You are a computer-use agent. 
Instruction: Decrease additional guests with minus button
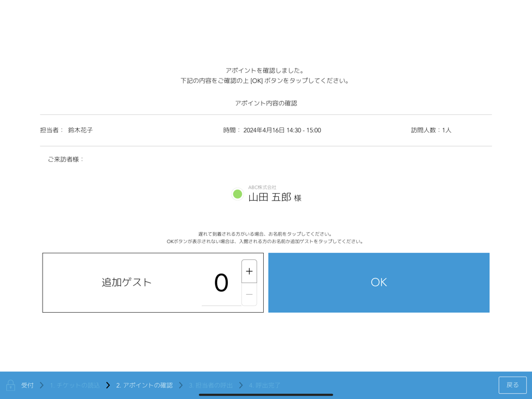pyautogui.click(x=249, y=294)
